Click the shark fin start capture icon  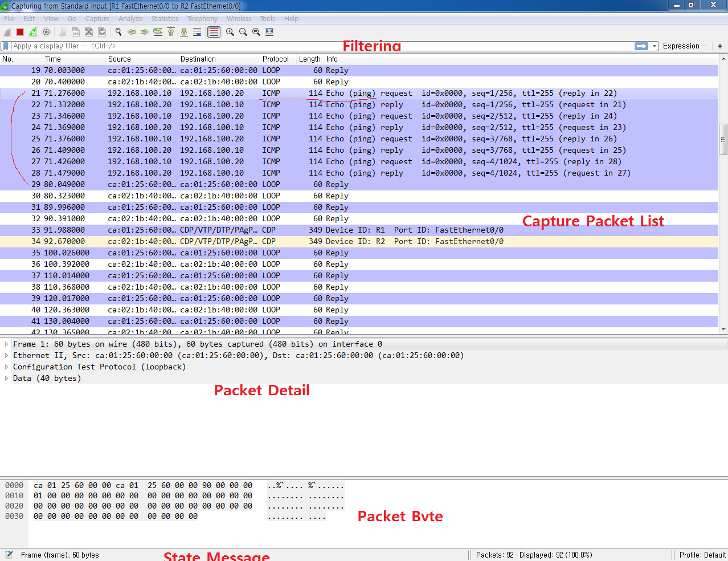(7, 32)
